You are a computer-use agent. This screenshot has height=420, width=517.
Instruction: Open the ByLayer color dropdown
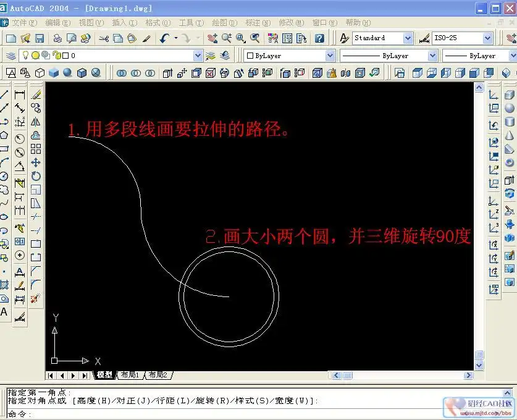point(330,56)
